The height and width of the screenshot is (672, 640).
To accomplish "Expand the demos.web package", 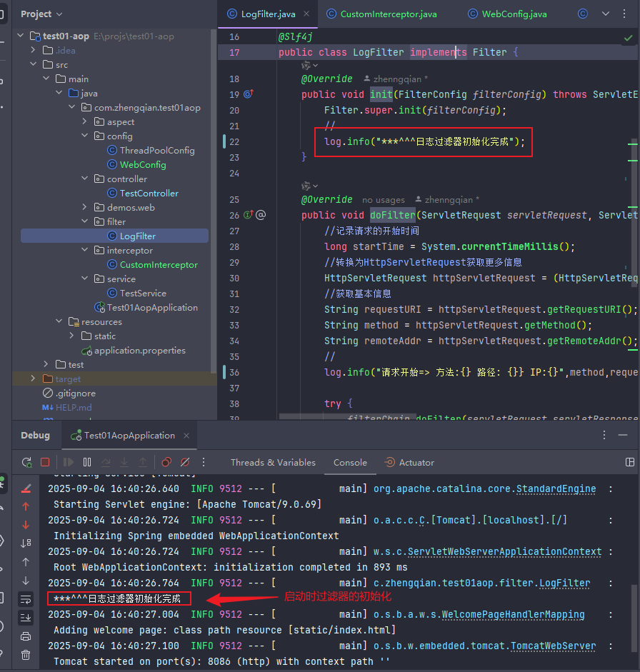I will (x=84, y=207).
